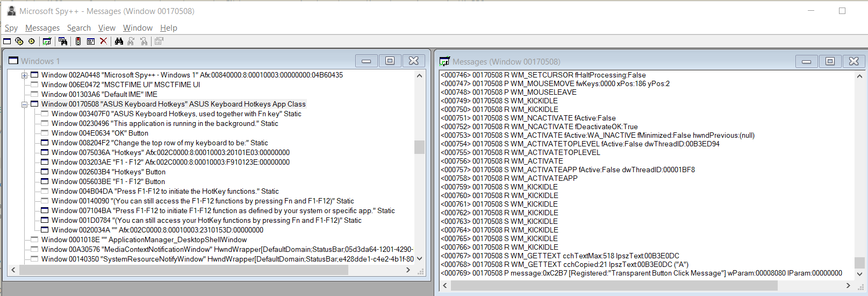
Task: Open the Windows view toolbar icon
Action: pos(7,41)
